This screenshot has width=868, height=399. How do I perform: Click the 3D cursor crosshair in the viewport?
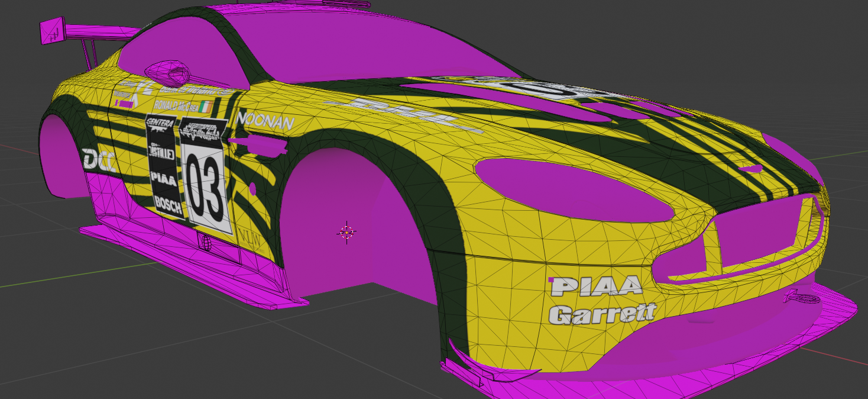click(347, 232)
